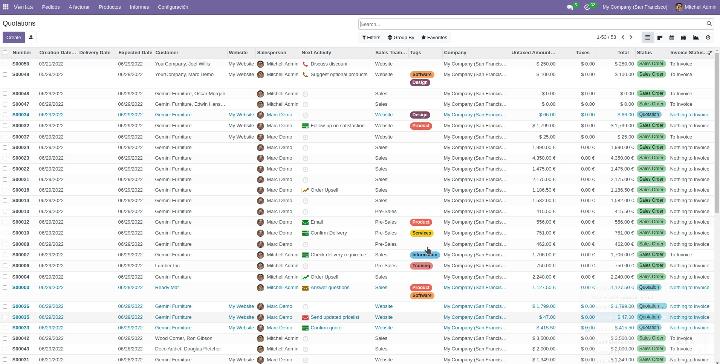Image resolution: width=720 pixels, height=364 pixels.
Task: Click the upload icon beside Create
Action: pyautogui.click(x=31, y=37)
